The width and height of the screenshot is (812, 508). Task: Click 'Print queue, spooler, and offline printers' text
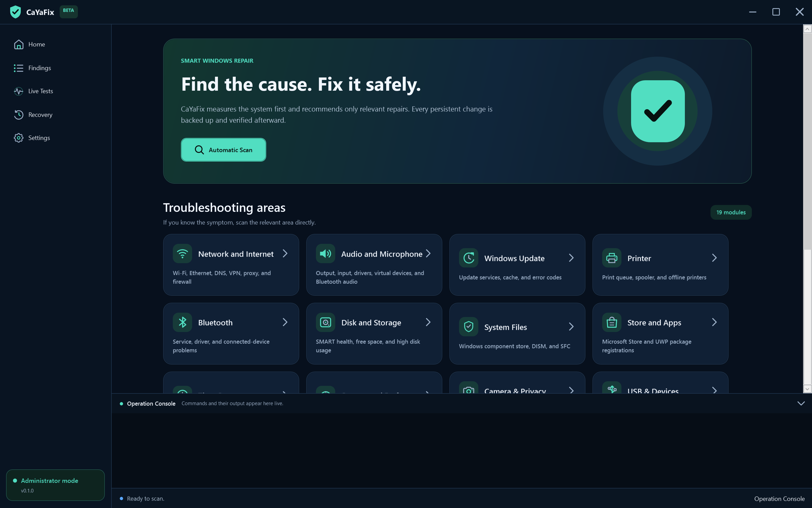654,278
